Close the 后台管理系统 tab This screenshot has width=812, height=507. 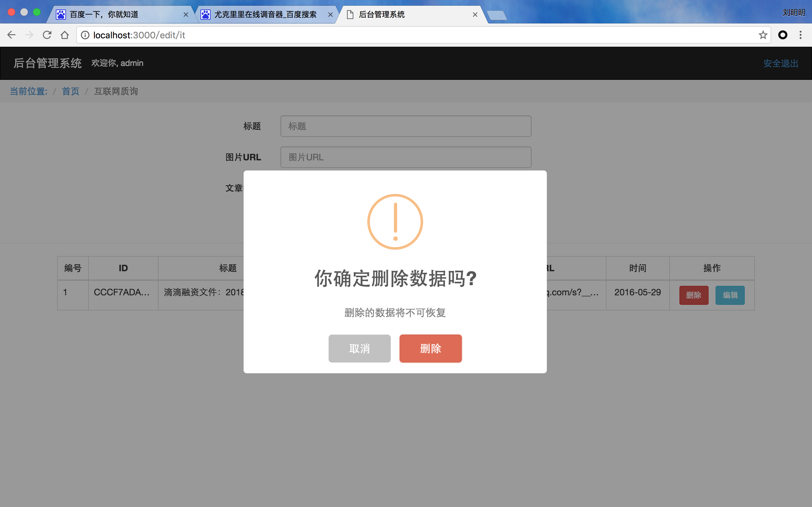point(475,15)
